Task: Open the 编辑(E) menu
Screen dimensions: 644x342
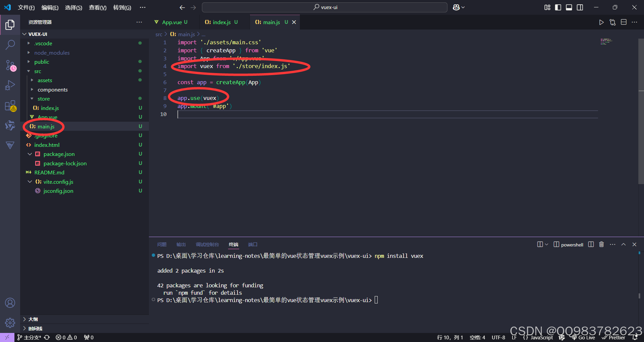Action: point(50,7)
